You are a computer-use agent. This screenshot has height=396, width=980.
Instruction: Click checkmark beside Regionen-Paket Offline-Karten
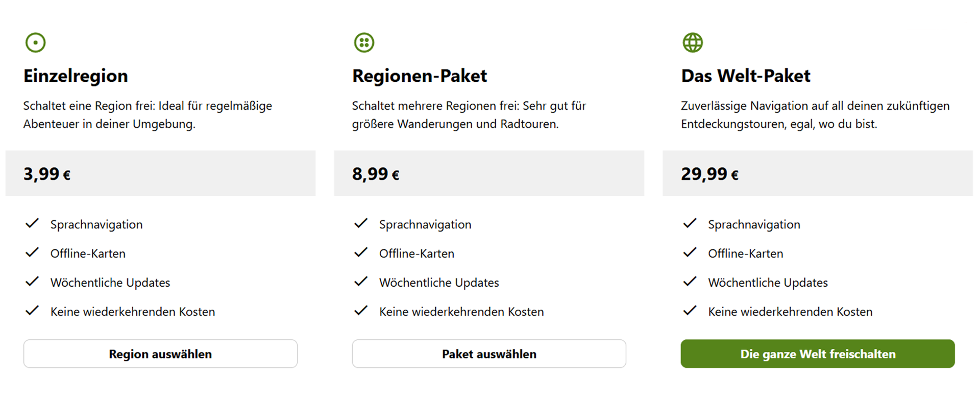[x=361, y=252]
